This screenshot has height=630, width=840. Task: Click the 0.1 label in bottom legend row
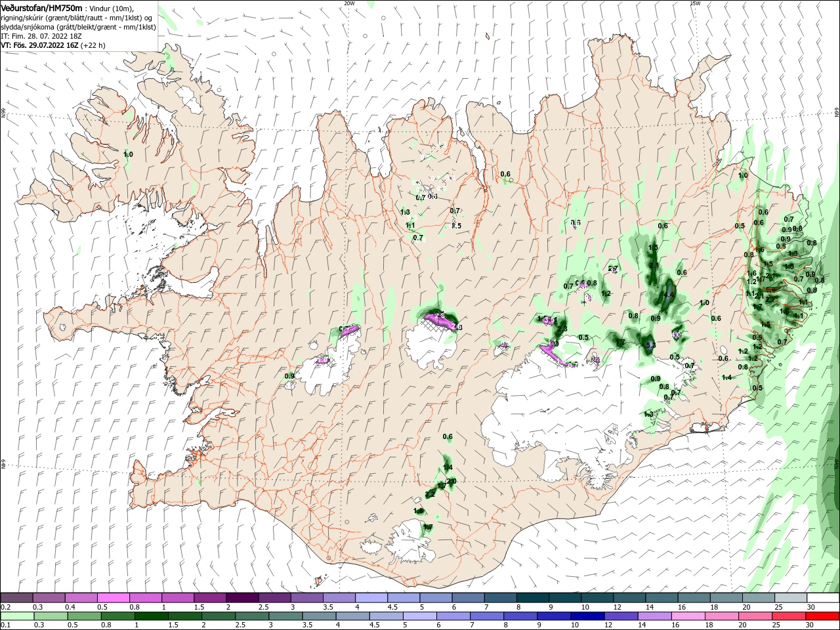click(5, 625)
